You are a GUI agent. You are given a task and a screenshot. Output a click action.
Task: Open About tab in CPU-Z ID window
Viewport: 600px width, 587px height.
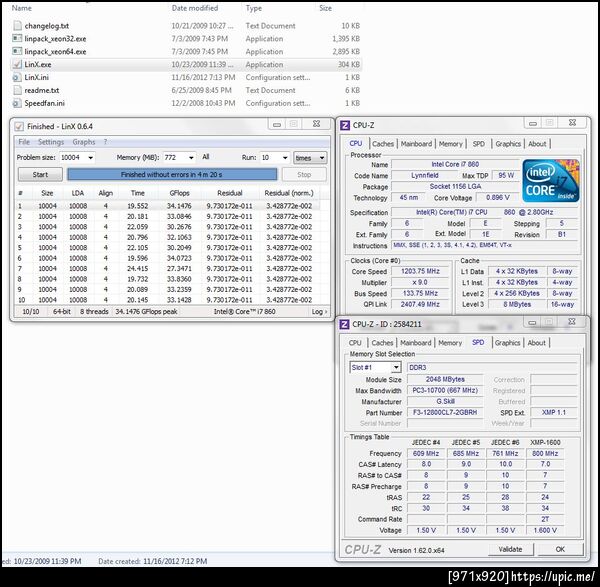[x=536, y=343]
